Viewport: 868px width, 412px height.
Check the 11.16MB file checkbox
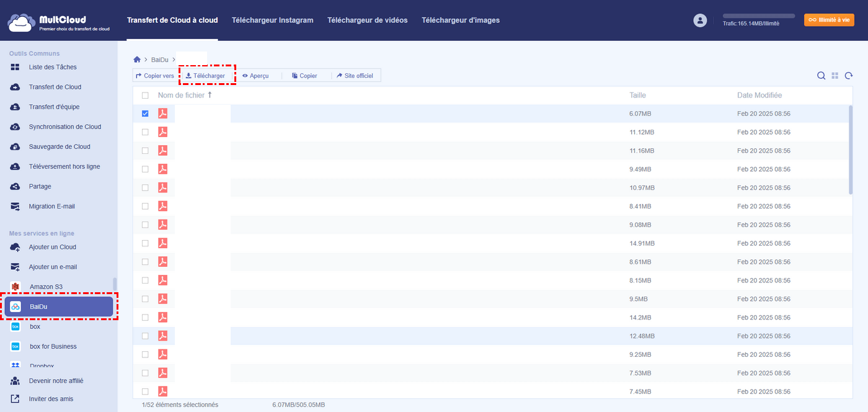(x=145, y=151)
